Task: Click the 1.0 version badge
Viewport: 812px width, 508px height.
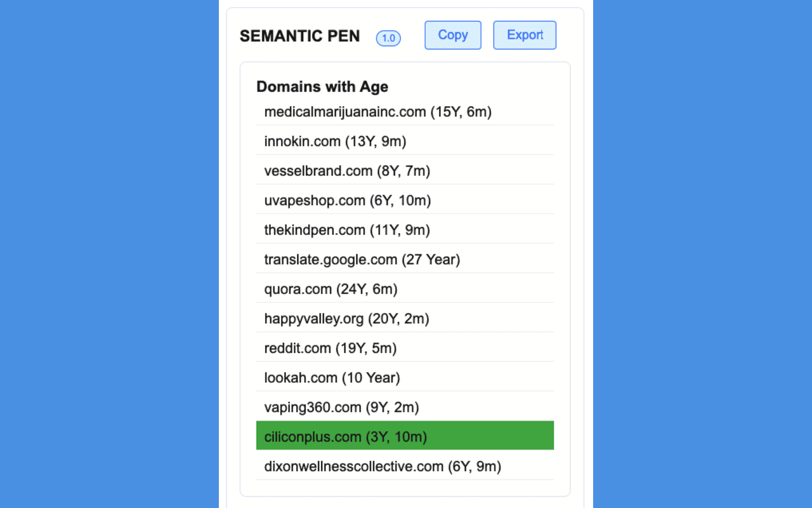Action: click(388, 38)
